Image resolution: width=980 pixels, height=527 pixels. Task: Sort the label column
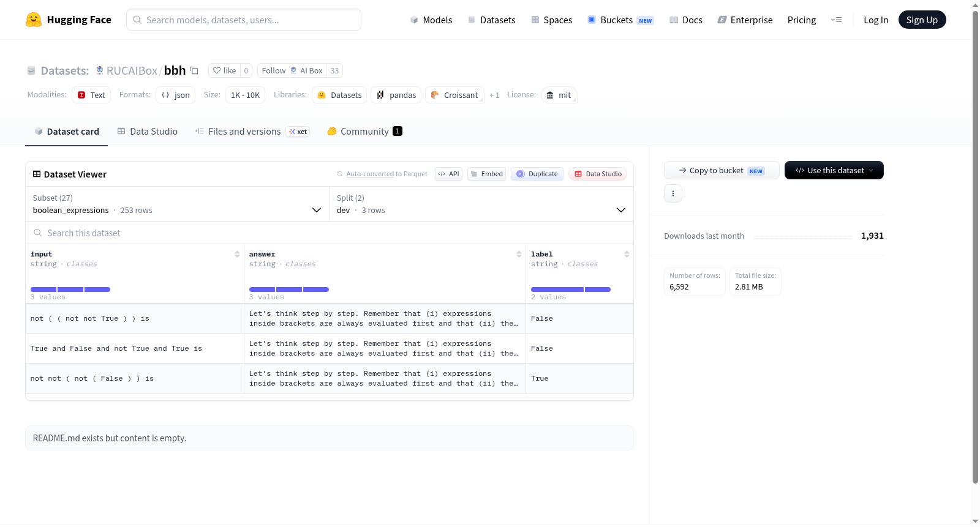(627, 254)
